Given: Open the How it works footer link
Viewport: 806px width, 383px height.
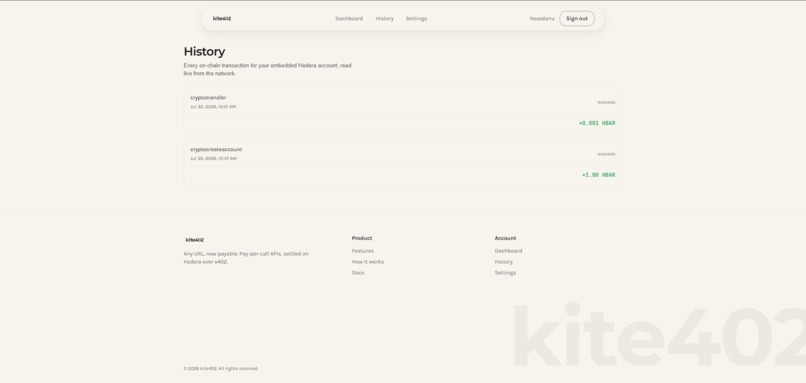Looking at the screenshot, I should (x=368, y=262).
